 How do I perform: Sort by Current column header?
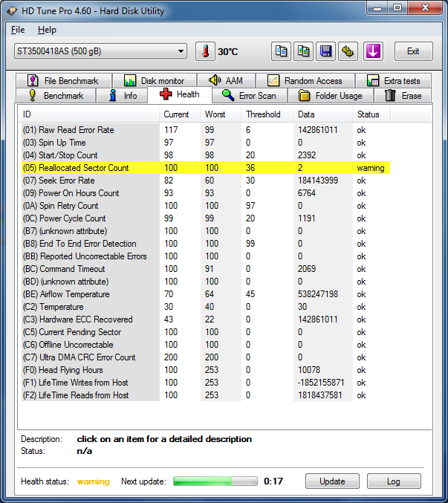tap(180, 114)
